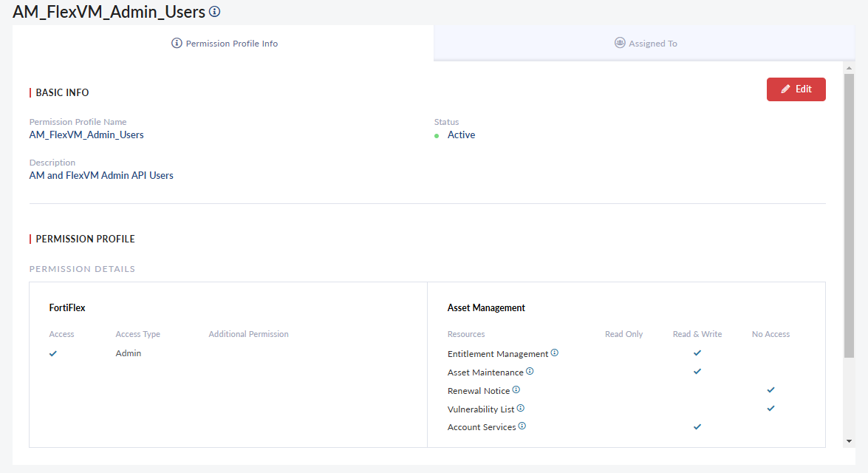Image resolution: width=868 pixels, height=473 pixels.
Task: Click Entitlement Management Read & Write checkmark
Action: point(697,353)
